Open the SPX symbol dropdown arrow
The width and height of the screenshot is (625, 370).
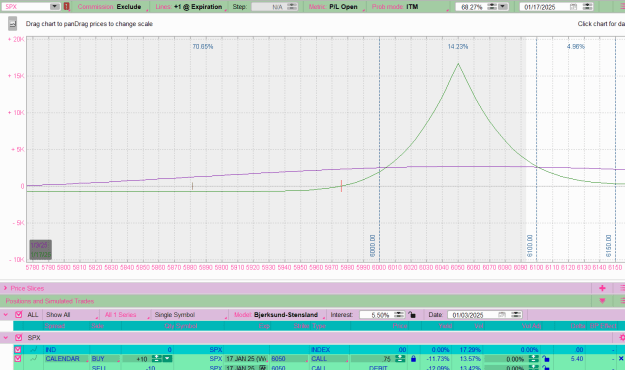tap(55, 6)
